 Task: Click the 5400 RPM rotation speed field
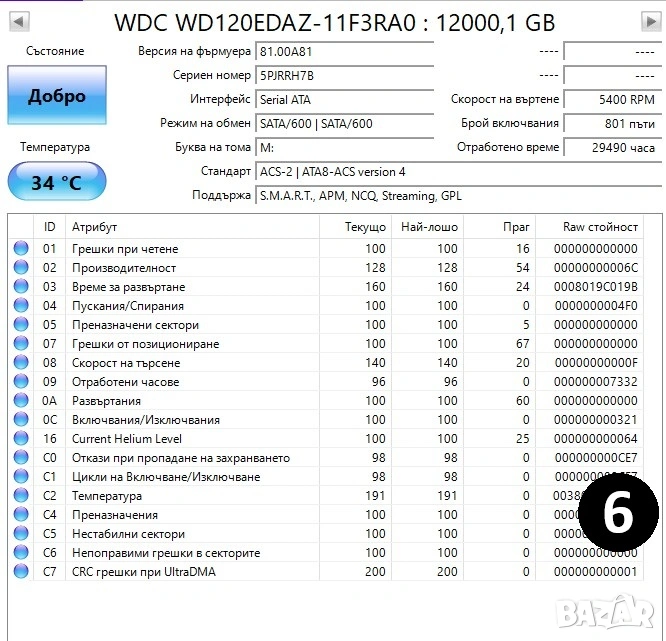pyautogui.click(x=611, y=99)
